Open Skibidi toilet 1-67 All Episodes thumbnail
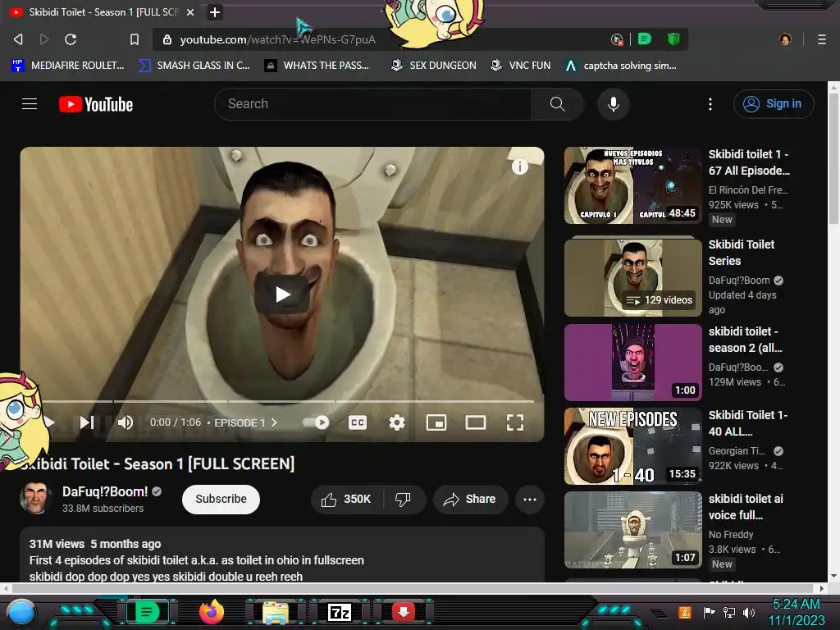Screen dimensions: 840x630 (x=632, y=185)
